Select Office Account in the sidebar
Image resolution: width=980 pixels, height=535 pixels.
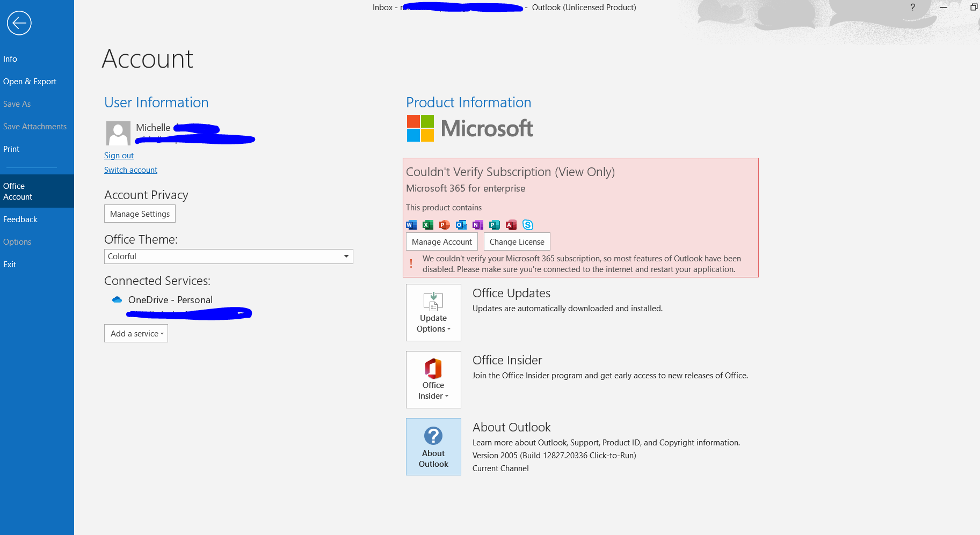coord(37,191)
